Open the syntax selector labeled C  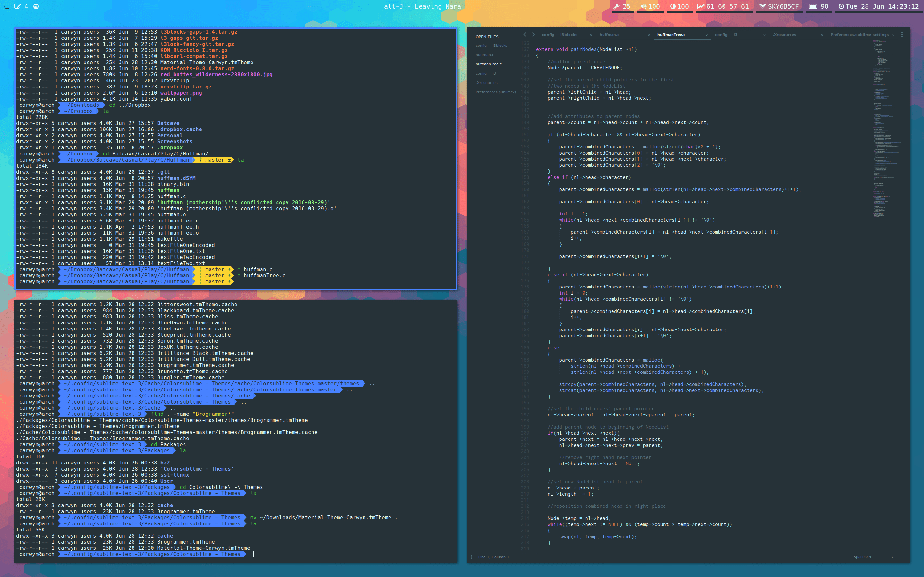point(893,557)
